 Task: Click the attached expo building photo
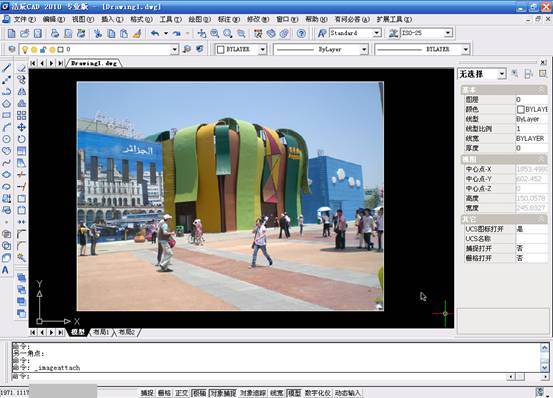(x=230, y=196)
